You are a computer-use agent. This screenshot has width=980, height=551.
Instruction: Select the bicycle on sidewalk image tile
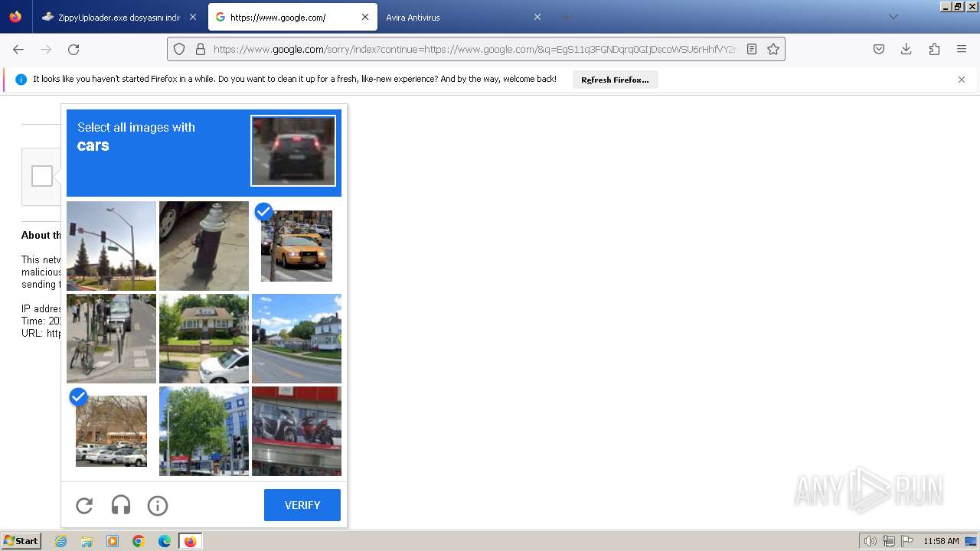click(x=111, y=338)
